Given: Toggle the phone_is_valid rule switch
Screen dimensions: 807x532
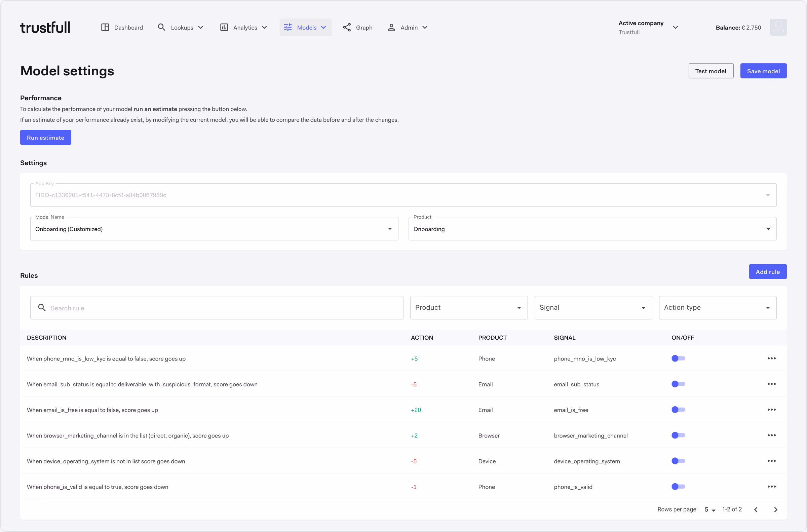Looking at the screenshot, I should click(678, 487).
